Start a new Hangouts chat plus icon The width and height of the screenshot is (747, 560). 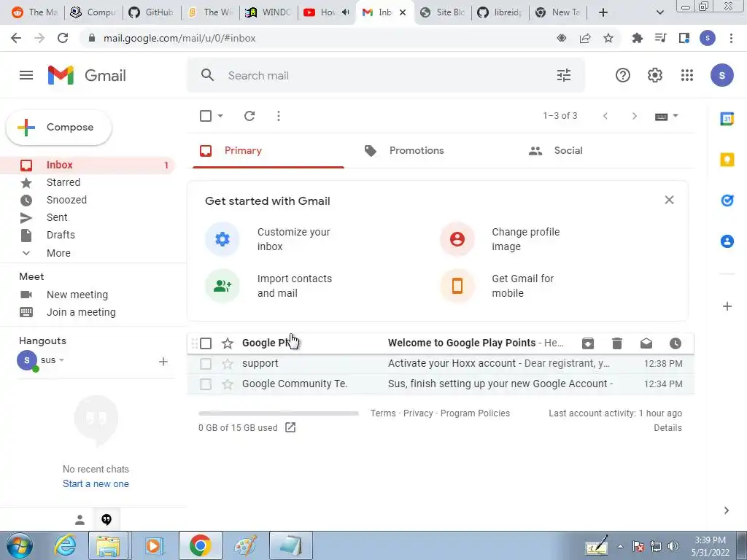[x=163, y=362]
